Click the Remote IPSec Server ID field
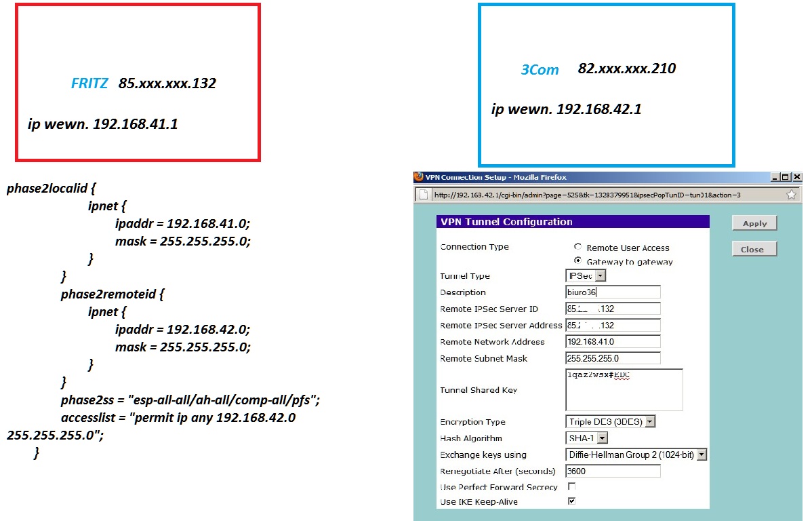 tap(613, 309)
